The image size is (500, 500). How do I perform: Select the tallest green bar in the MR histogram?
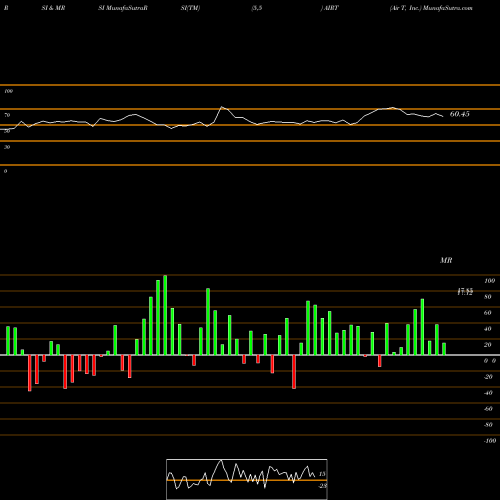tap(165, 315)
